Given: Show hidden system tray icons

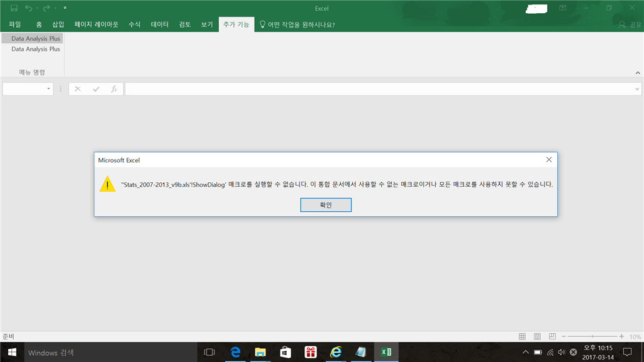Looking at the screenshot, I should click(x=525, y=352).
